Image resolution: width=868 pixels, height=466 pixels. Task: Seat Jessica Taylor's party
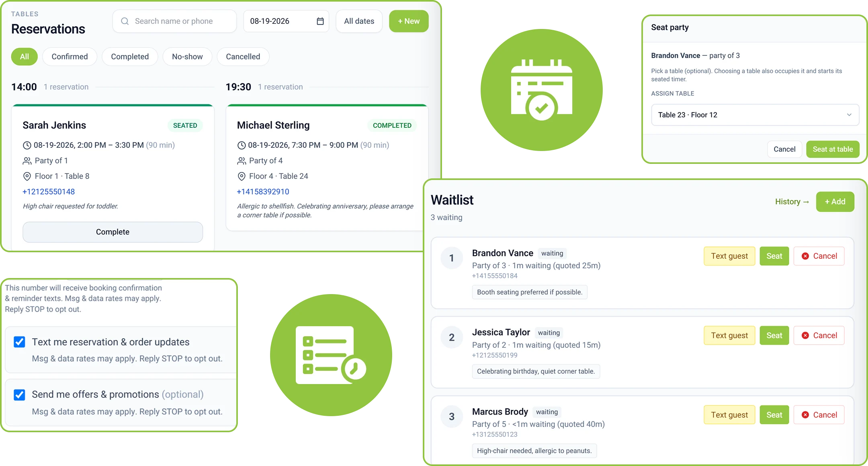coord(774,335)
